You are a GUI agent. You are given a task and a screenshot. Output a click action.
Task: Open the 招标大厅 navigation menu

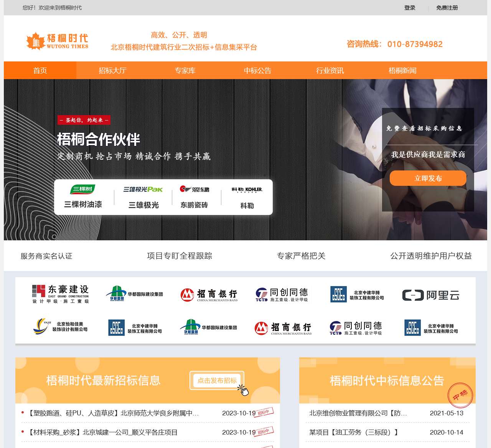pos(113,70)
